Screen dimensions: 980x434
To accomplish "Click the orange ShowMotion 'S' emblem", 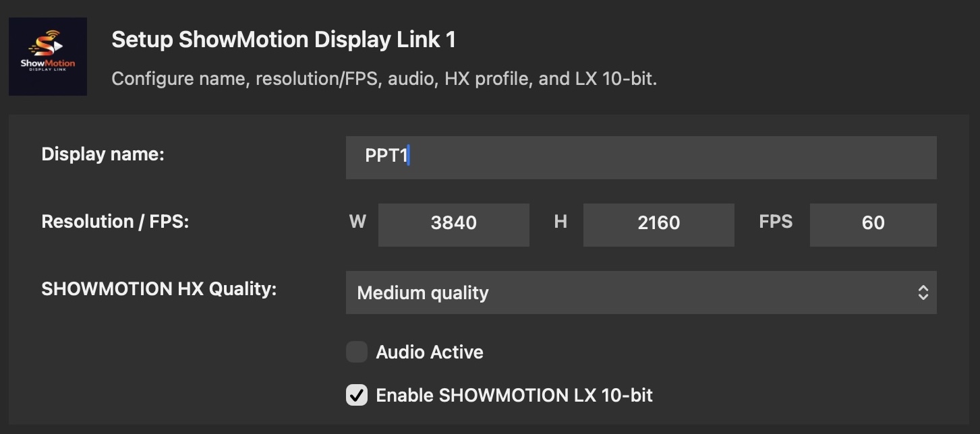I will (44, 46).
